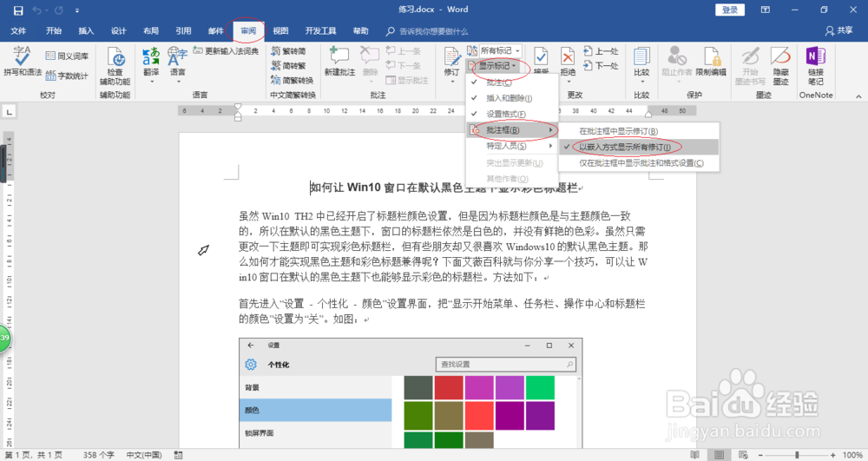Image resolution: width=868 pixels, height=461 pixels.
Task: Switch to the 插入 tab
Action: tap(86, 31)
